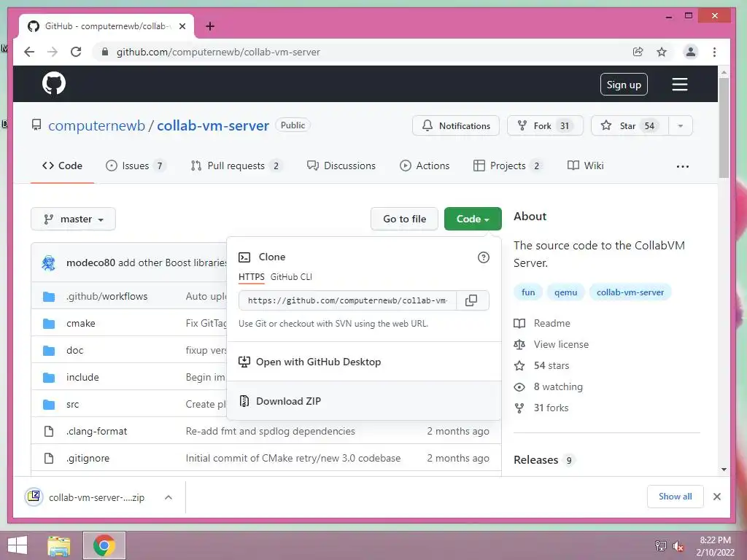Open a new browser tab
Viewport: 747px width, 560px height.
(x=210, y=26)
